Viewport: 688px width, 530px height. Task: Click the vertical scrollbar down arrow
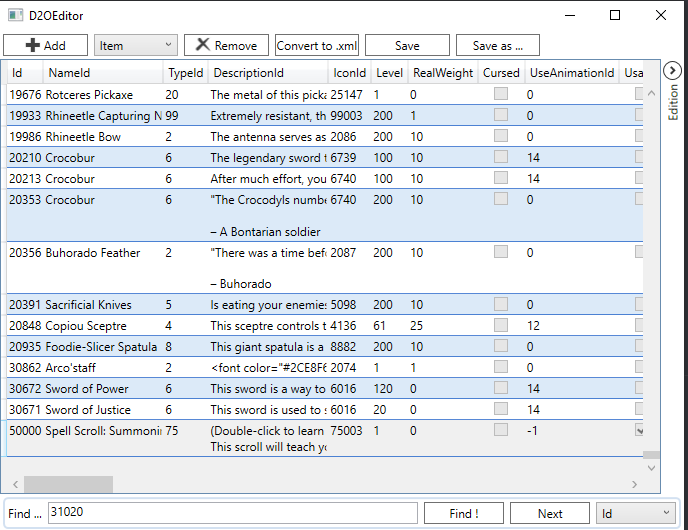(652, 468)
